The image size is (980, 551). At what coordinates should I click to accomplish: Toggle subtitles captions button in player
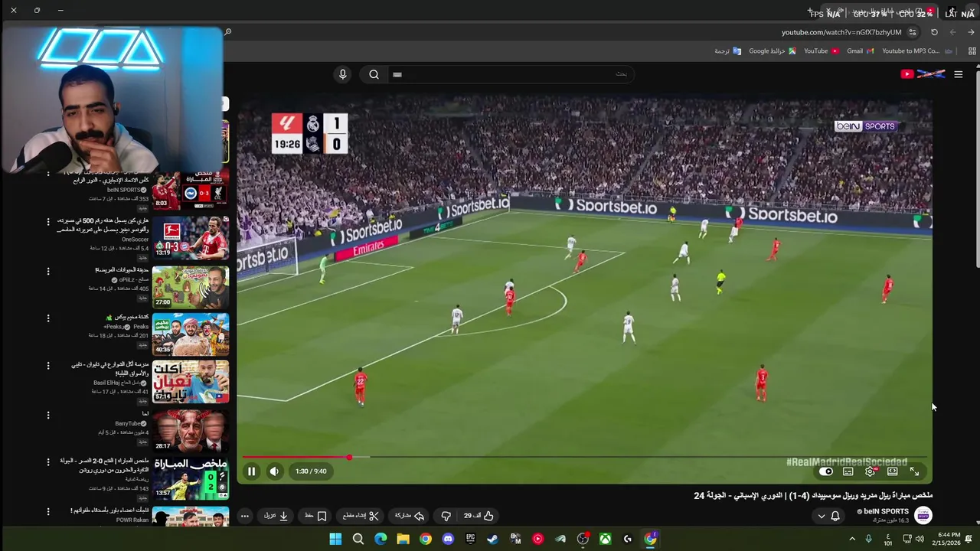[848, 471]
